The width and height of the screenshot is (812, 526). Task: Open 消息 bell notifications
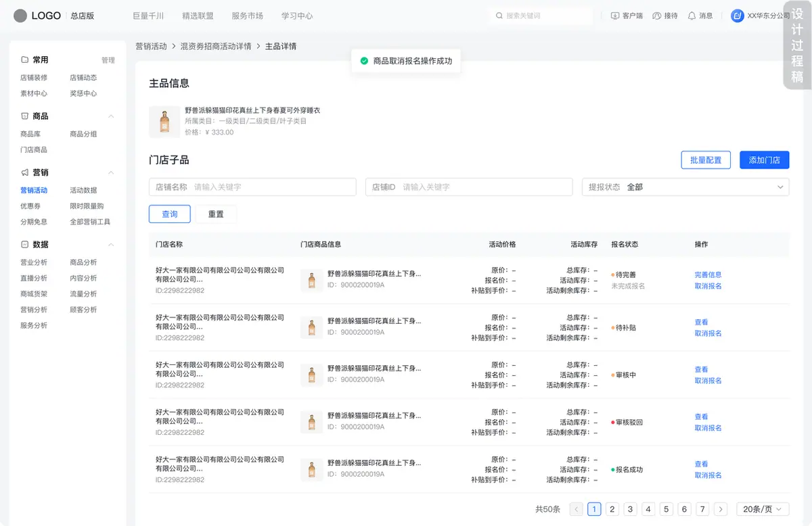coord(692,16)
